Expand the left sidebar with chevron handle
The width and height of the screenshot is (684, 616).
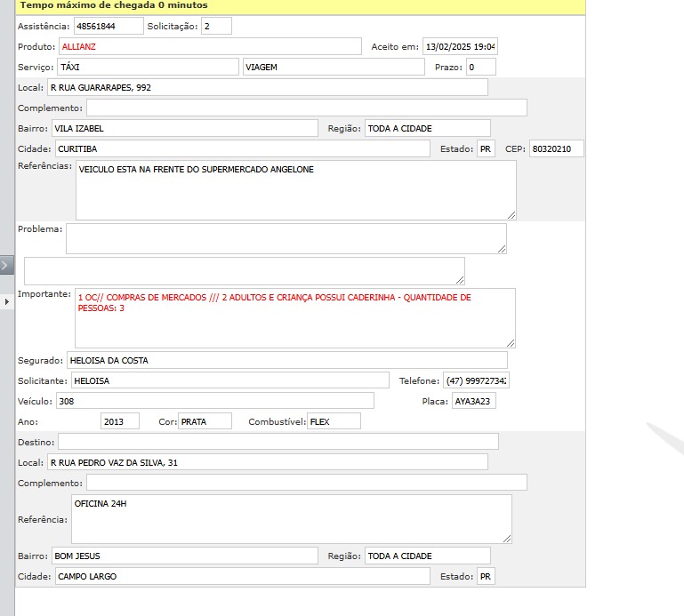click(6, 265)
